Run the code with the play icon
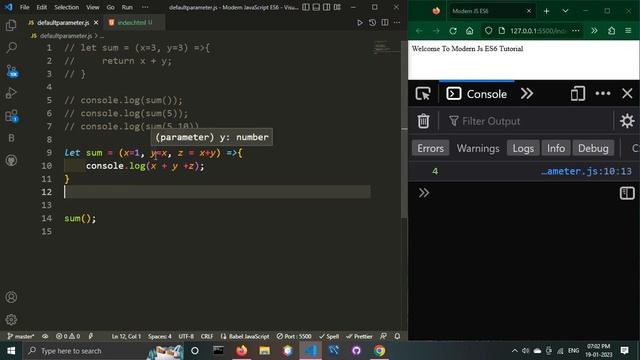Viewport: 640px width, 360px height. (360, 23)
